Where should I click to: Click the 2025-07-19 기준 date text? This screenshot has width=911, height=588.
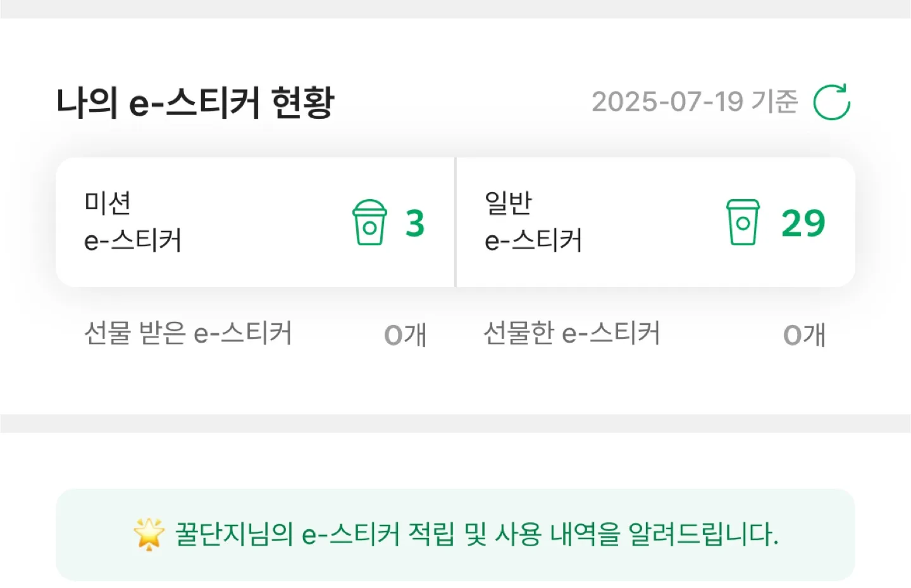tap(695, 102)
